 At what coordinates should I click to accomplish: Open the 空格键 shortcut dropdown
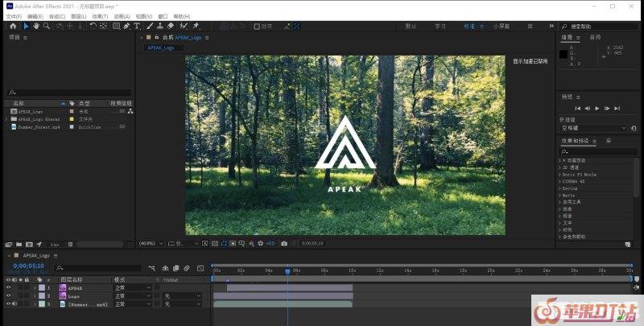(x=593, y=128)
